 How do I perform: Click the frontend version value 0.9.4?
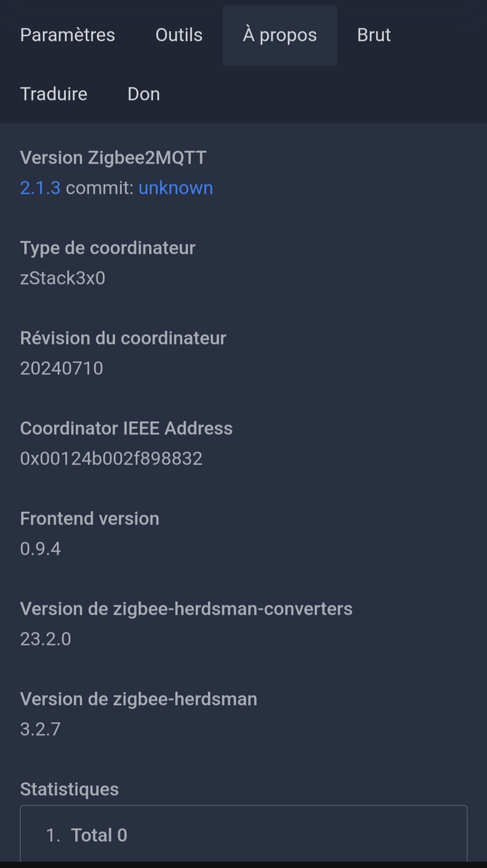(40, 549)
